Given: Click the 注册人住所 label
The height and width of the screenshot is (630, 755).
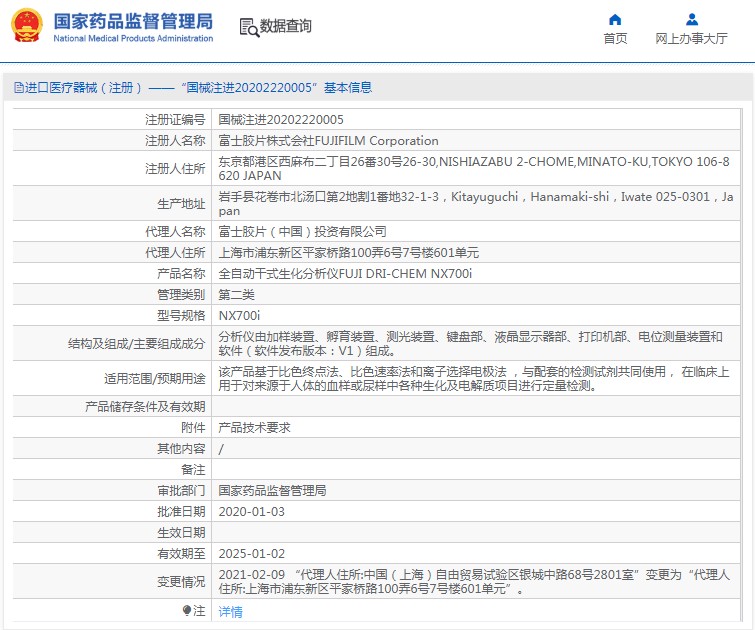Looking at the screenshot, I should (175, 169).
